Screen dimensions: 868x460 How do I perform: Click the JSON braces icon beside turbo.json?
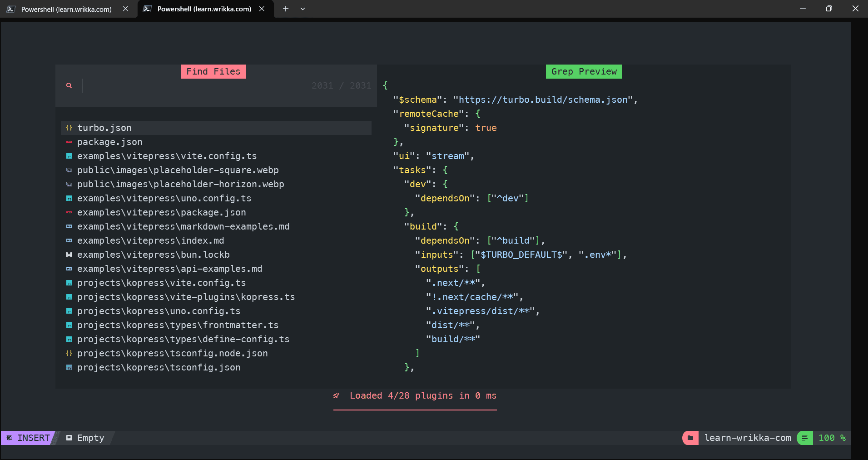point(69,128)
